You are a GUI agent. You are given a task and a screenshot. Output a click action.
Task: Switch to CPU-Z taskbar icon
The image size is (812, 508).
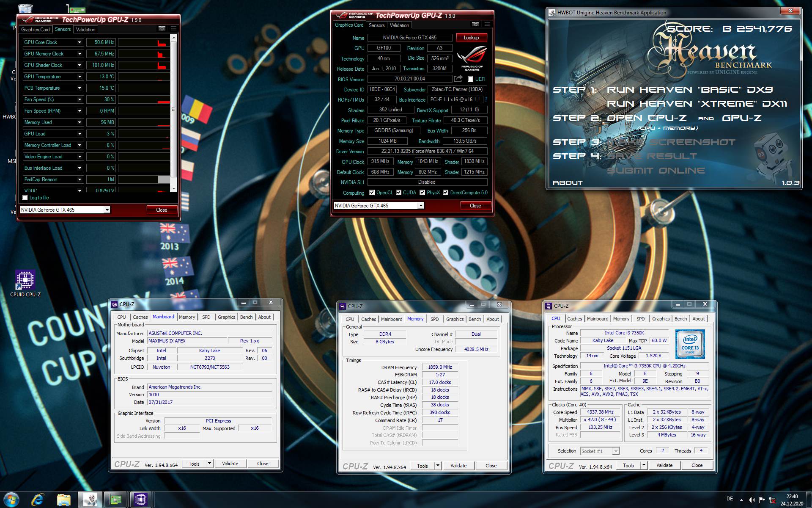pyautogui.click(x=141, y=500)
